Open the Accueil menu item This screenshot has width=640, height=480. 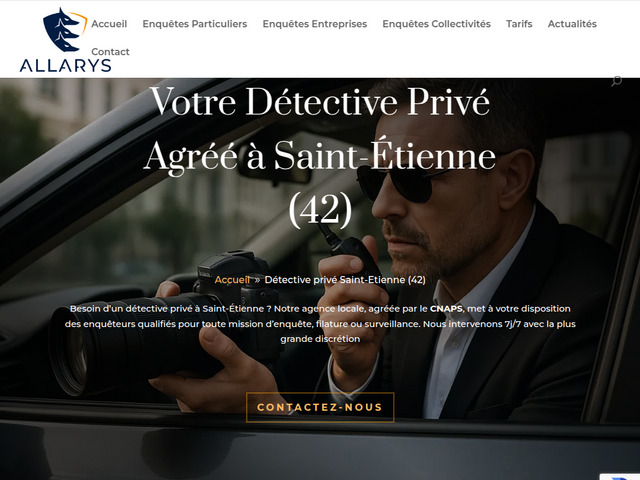tap(109, 24)
